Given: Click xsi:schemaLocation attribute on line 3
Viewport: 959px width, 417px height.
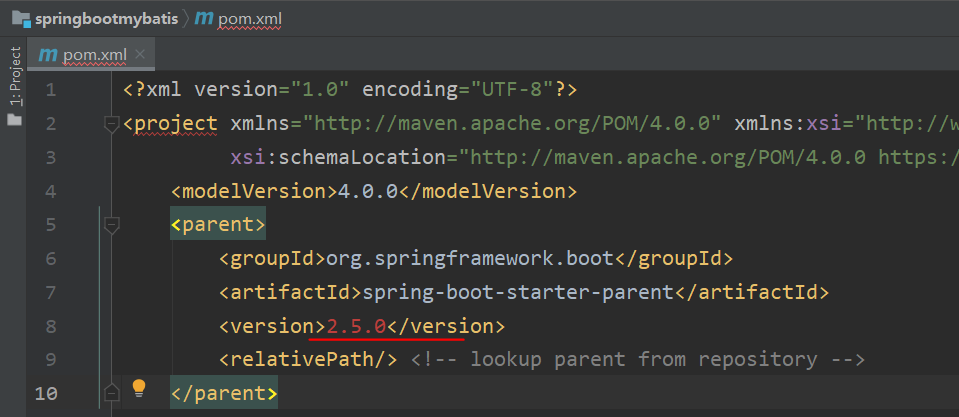Looking at the screenshot, I should pyautogui.click(x=338, y=158).
